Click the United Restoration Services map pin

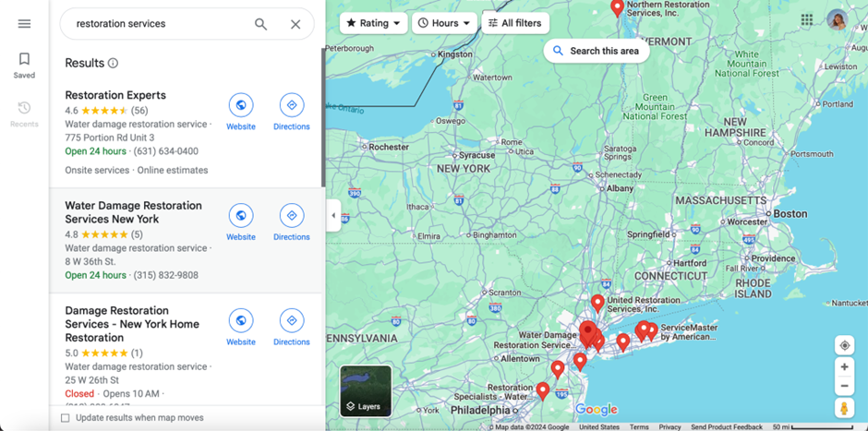pyautogui.click(x=597, y=304)
